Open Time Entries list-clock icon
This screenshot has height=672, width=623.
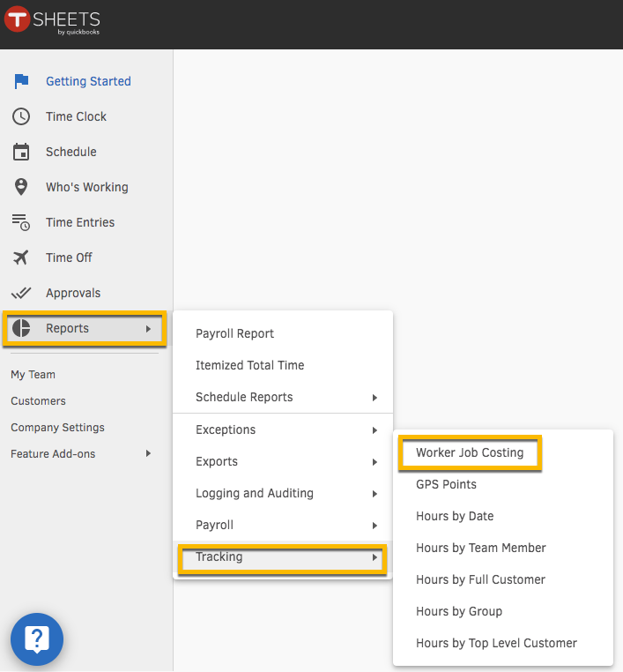pos(21,222)
